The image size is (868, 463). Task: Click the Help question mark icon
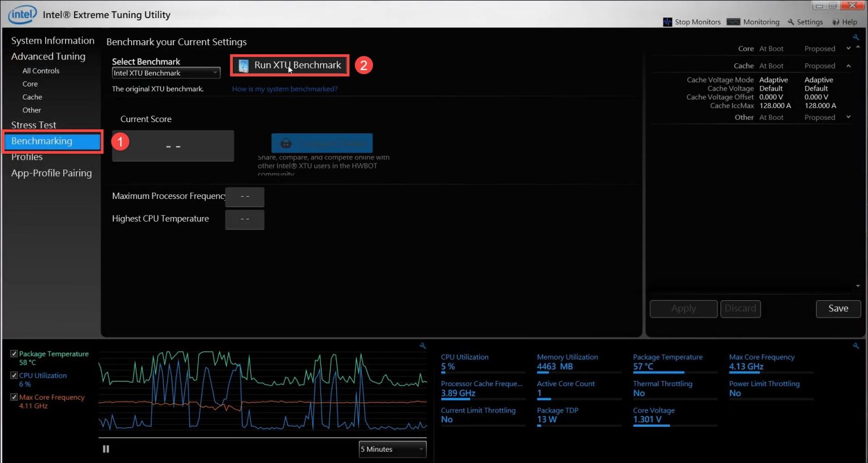[836, 21]
